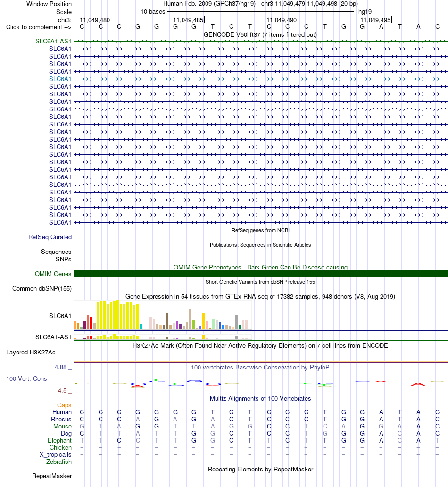The height and width of the screenshot is (487, 448).
Task: Select the 'Elephant' species row label
Action: 59,441
